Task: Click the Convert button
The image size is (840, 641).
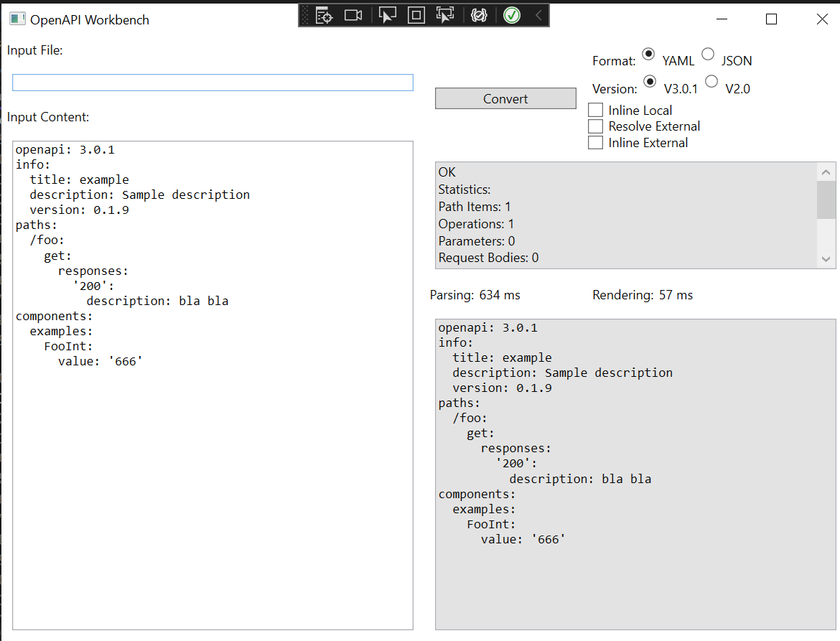Action: [x=505, y=98]
